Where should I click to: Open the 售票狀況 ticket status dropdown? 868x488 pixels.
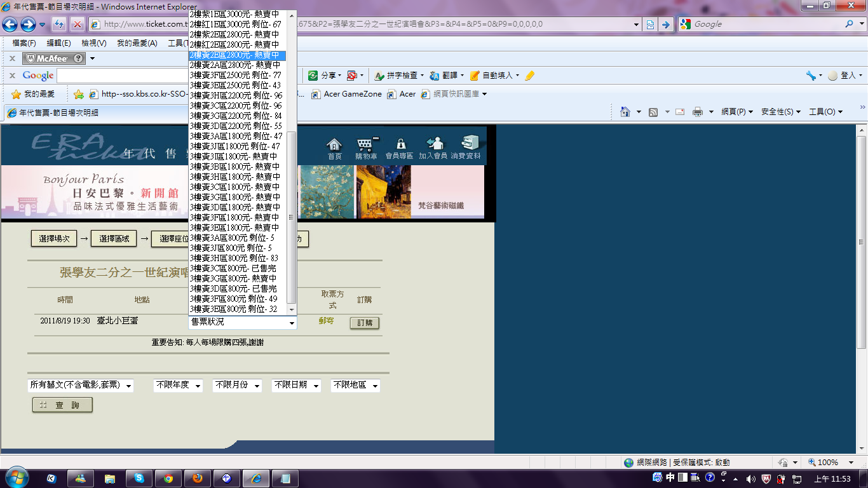(243, 323)
